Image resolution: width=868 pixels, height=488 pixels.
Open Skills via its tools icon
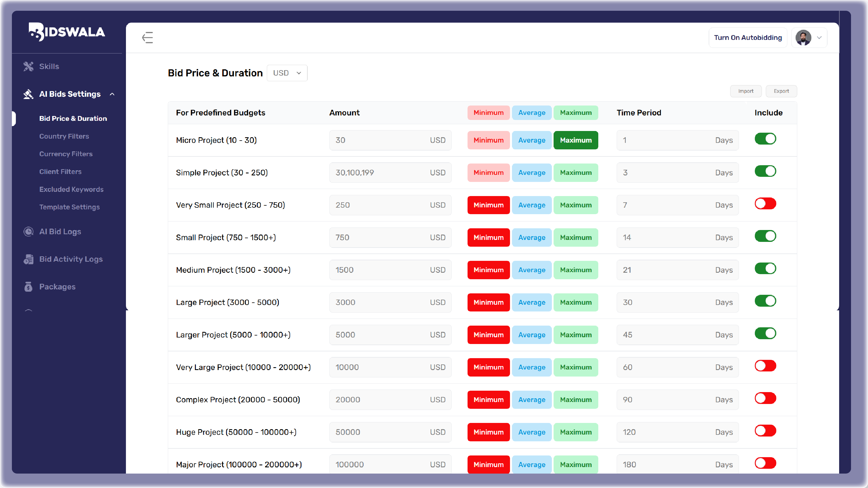tap(28, 66)
